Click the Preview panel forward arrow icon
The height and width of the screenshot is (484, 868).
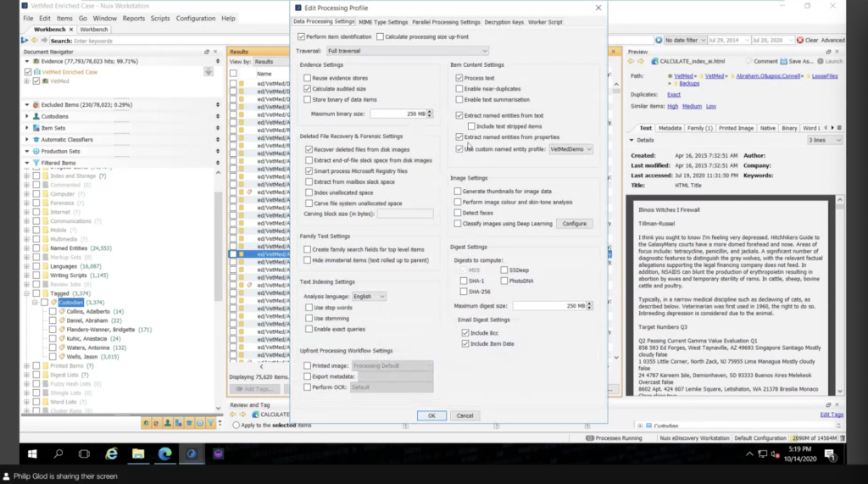[x=641, y=62]
